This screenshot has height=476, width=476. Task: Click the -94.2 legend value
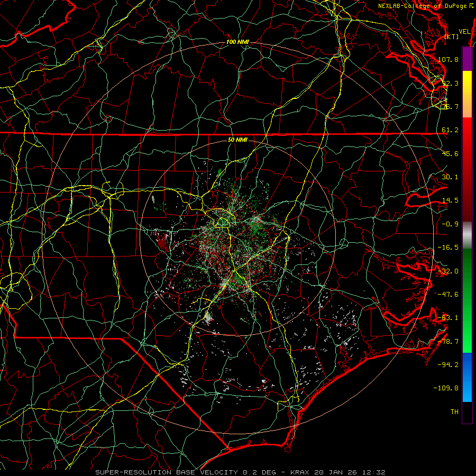coord(448,365)
